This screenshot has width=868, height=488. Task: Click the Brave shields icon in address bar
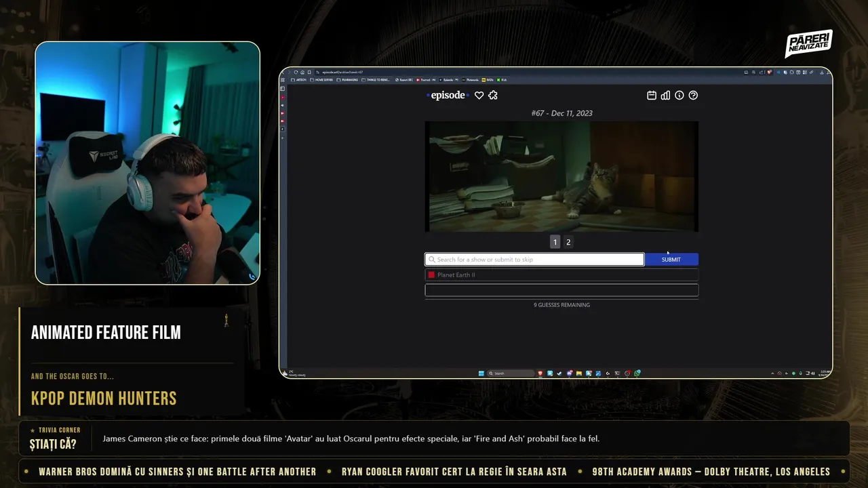tap(770, 73)
